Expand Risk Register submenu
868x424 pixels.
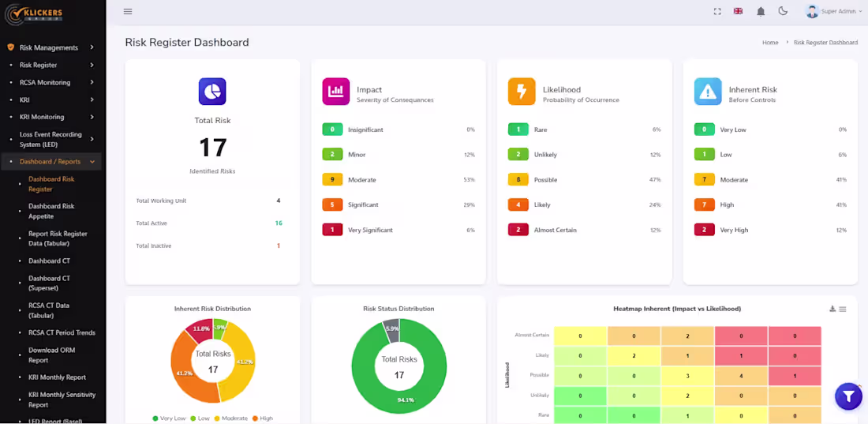coord(51,65)
